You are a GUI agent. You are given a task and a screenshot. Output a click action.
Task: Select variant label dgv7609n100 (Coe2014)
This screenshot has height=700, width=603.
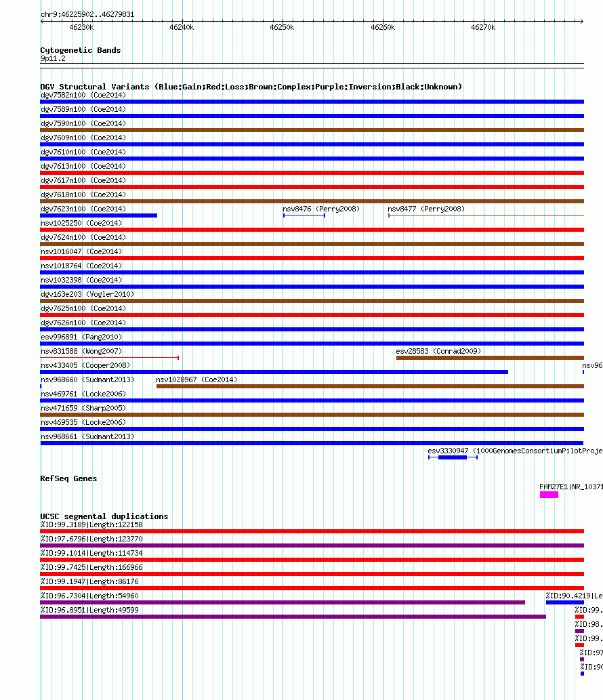[x=83, y=138]
